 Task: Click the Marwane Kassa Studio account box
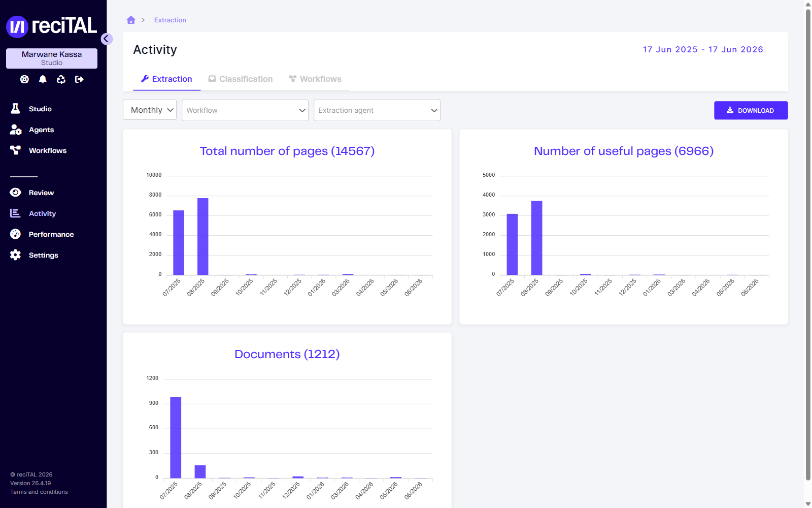52,58
